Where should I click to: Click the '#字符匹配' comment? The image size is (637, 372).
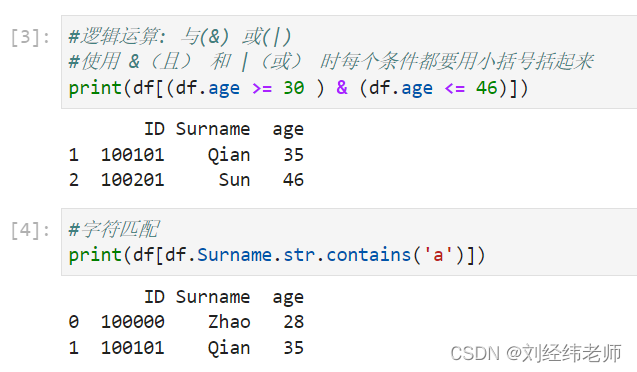(114, 229)
